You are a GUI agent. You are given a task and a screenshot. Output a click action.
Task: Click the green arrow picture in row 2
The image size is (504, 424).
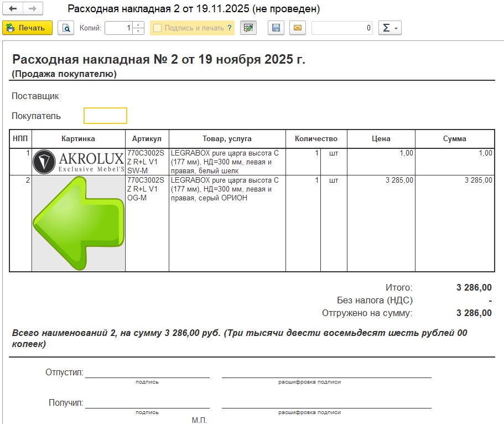click(79, 223)
